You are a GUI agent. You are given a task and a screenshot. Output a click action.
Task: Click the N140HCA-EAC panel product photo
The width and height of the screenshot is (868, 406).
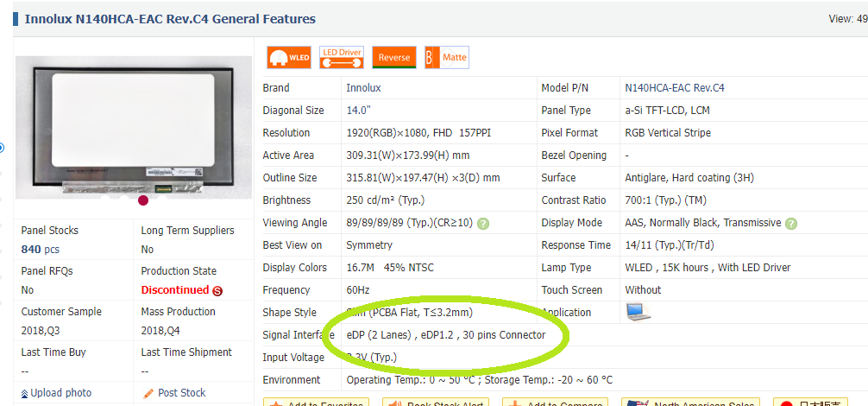coord(133,127)
